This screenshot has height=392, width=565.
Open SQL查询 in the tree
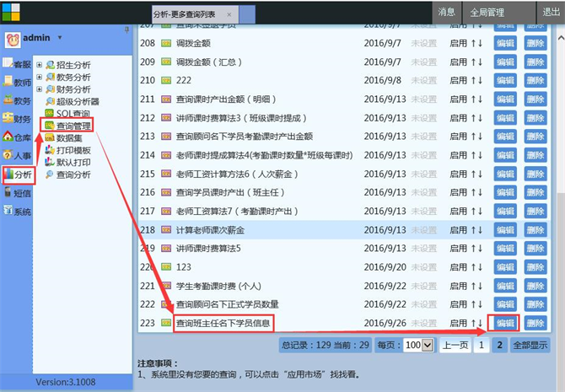click(x=67, y=114)
